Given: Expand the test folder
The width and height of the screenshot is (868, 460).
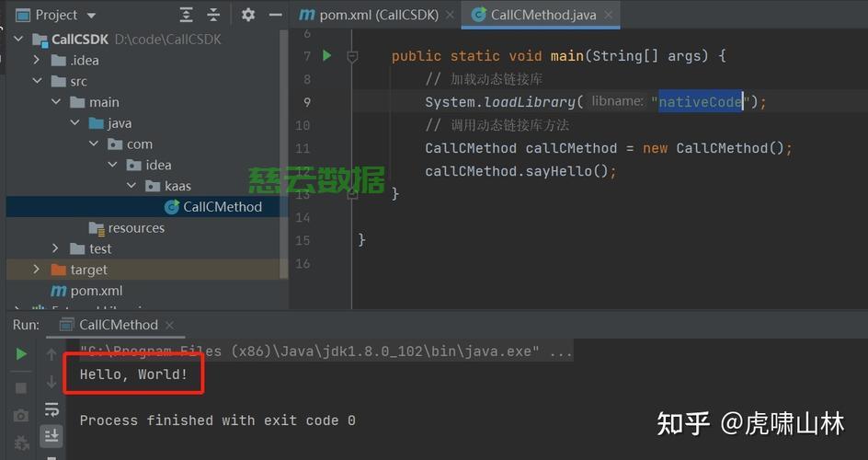Looking at the screenshot, I should point(55,248).
